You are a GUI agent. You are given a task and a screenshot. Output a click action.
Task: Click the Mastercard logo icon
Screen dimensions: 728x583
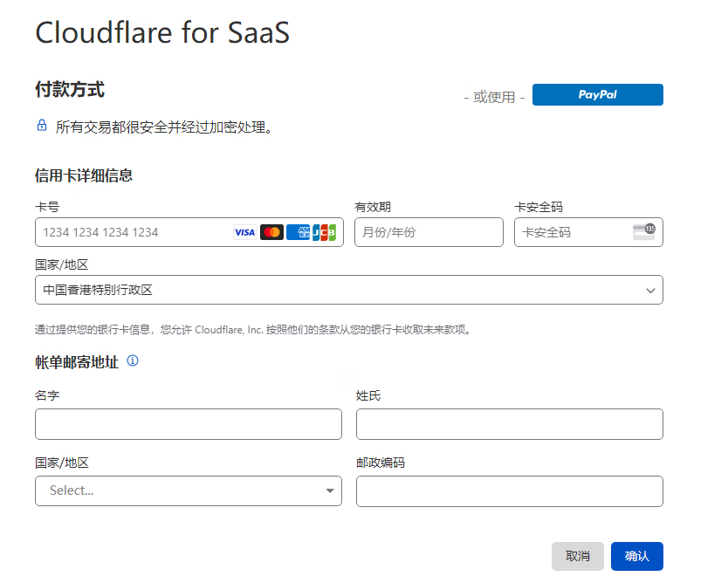point(271,232)
